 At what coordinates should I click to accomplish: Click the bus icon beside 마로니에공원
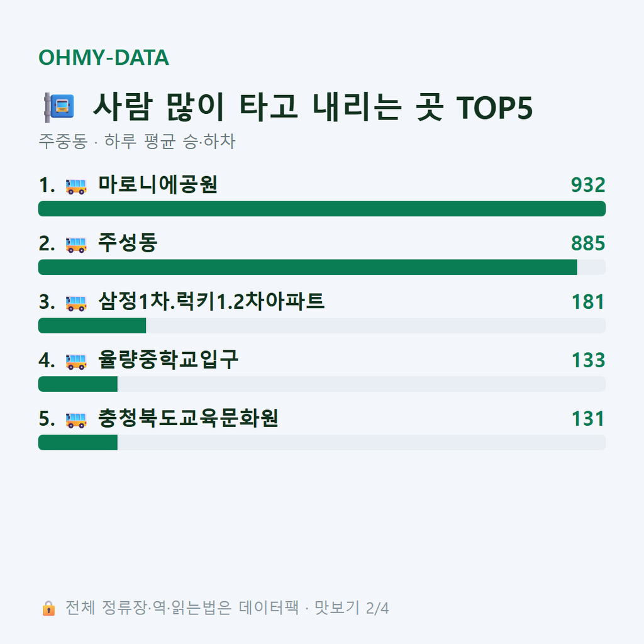[76, 186]
